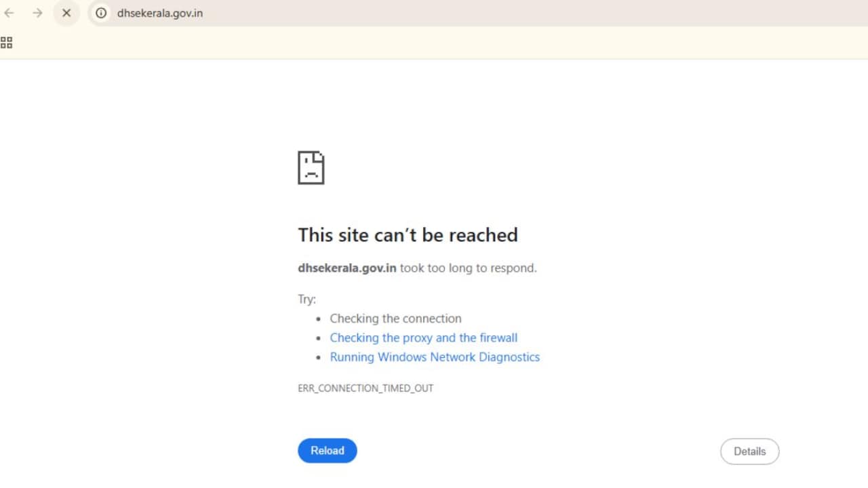Click the browser forward arrow
The image size is (868, 488).
point(37,13)
